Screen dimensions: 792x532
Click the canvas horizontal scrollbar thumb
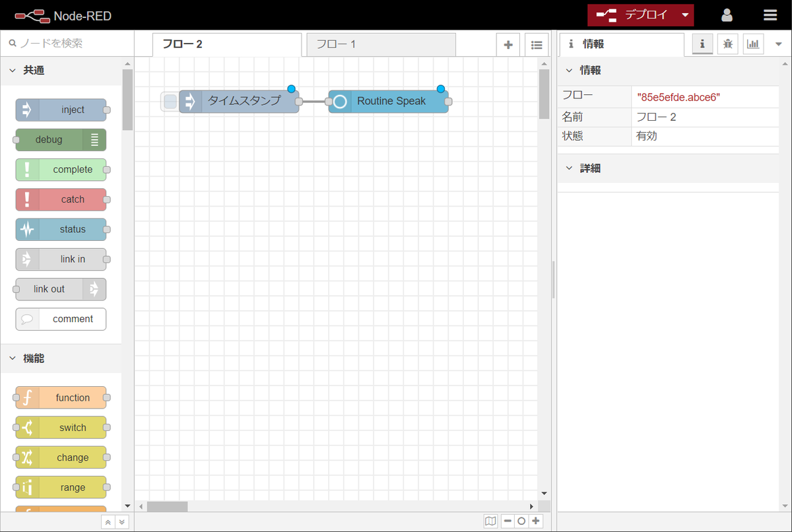coord(167,507)
